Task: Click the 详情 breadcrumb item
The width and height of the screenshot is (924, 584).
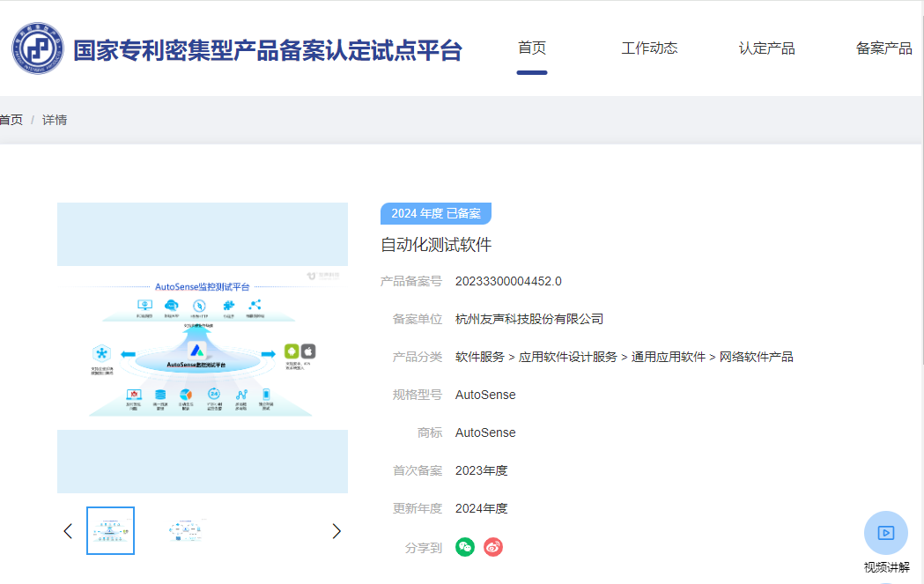Action: (x=55, y=120)
